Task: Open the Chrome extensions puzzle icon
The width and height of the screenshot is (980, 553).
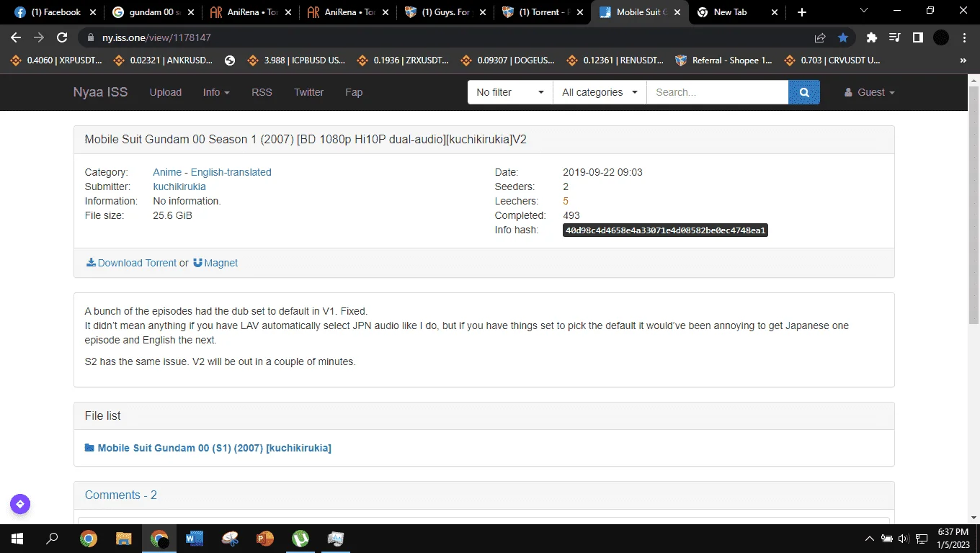Action: coord(872,37)
